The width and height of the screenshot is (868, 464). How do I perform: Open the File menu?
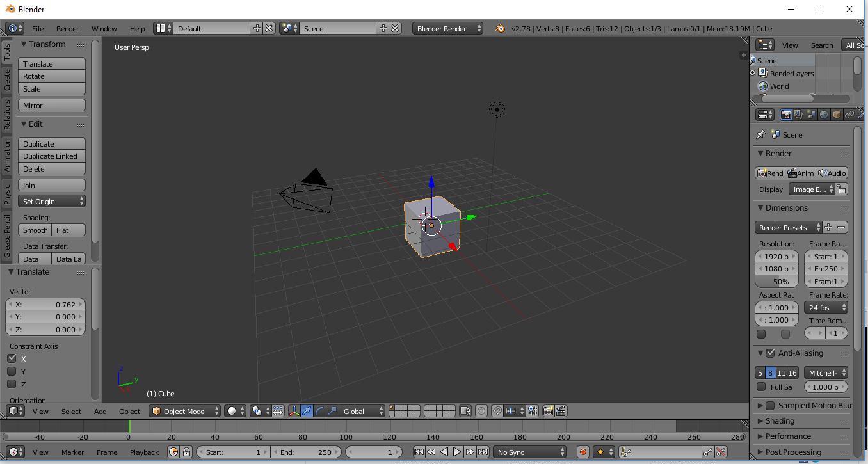point(38,28)
